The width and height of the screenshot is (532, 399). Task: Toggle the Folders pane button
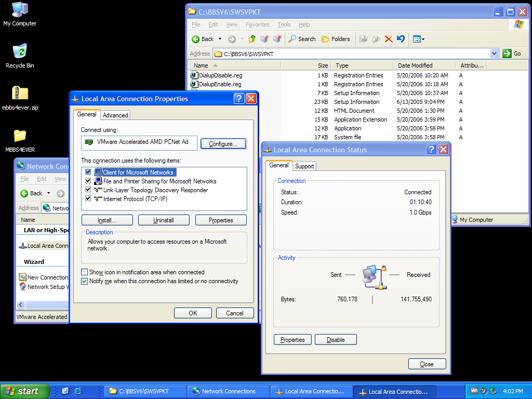click(336, 39)
